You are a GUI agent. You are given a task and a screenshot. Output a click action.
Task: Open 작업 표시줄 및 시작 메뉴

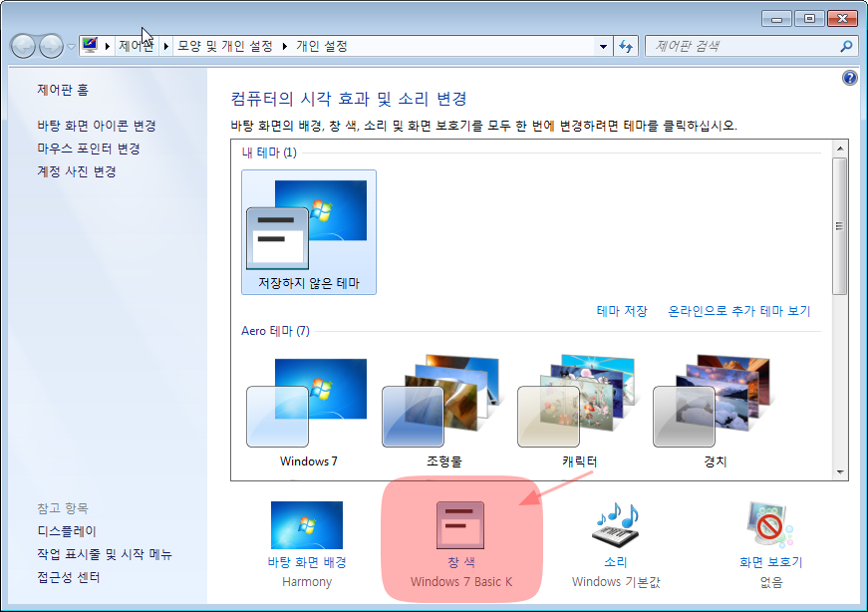(105, 554)
